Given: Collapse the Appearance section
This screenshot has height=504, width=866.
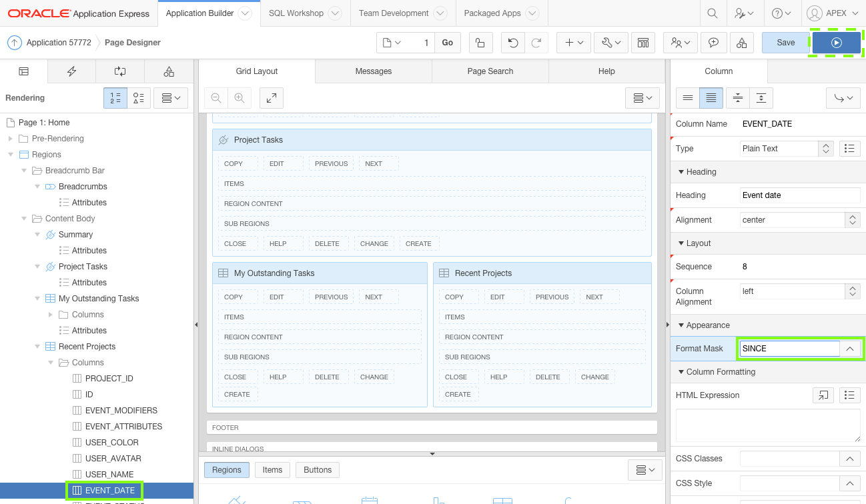Looking at the screenshot, I should 682,325.
